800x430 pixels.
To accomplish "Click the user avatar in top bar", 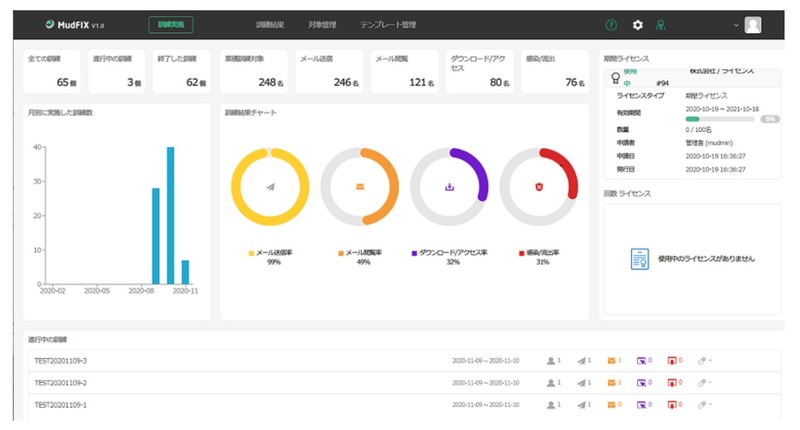I will 753,25.
